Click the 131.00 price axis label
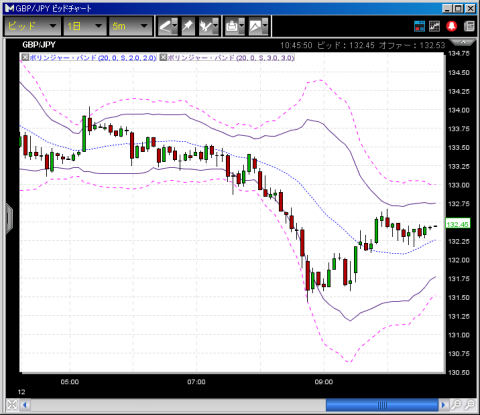The image size is (480, 415). pos(459,335)
